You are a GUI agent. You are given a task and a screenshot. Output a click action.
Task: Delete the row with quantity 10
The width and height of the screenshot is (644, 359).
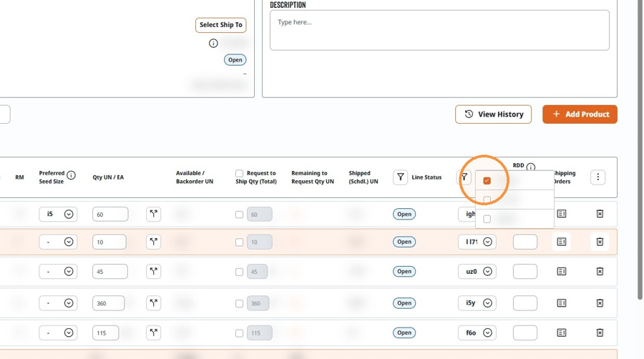point(600,242)
